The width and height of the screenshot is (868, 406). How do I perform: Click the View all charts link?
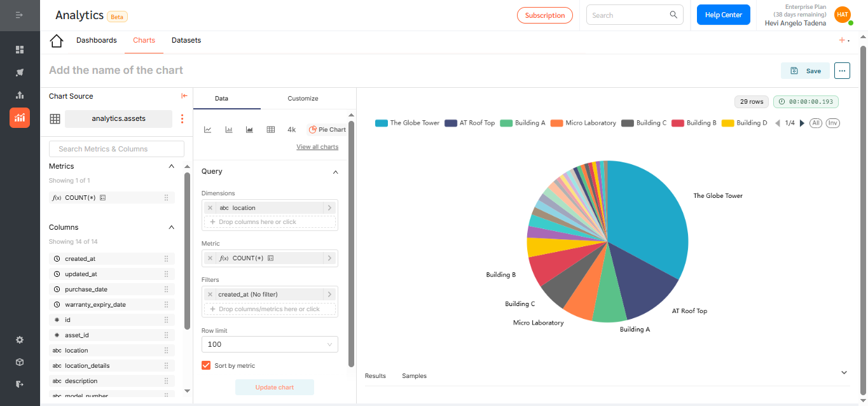click(317, 147)
